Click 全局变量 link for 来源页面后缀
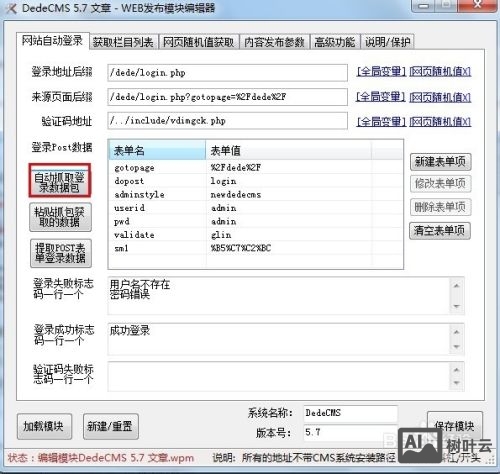Screen dimensions: 500x474 pyautogui.click(x=381, y=97)
